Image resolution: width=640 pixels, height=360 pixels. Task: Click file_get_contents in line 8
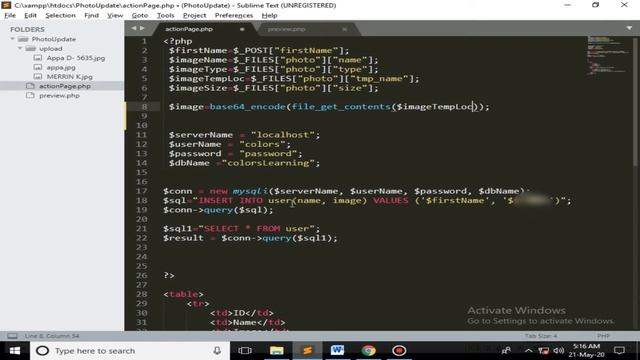tap(341, 107)
